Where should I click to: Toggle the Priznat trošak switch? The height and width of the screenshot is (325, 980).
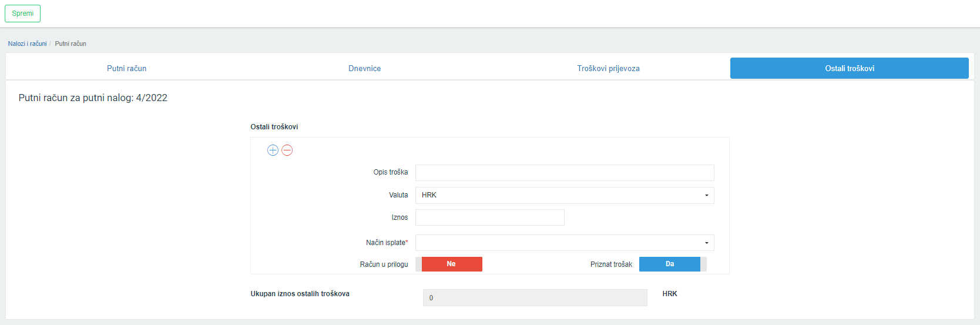673,264
